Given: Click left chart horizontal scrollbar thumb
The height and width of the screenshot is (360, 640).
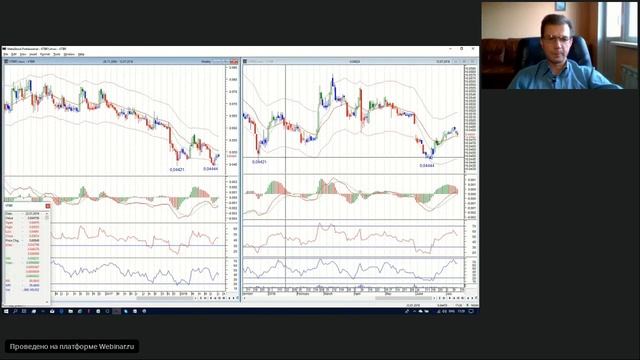Looking at the screenshot, I should pos(165,298).
